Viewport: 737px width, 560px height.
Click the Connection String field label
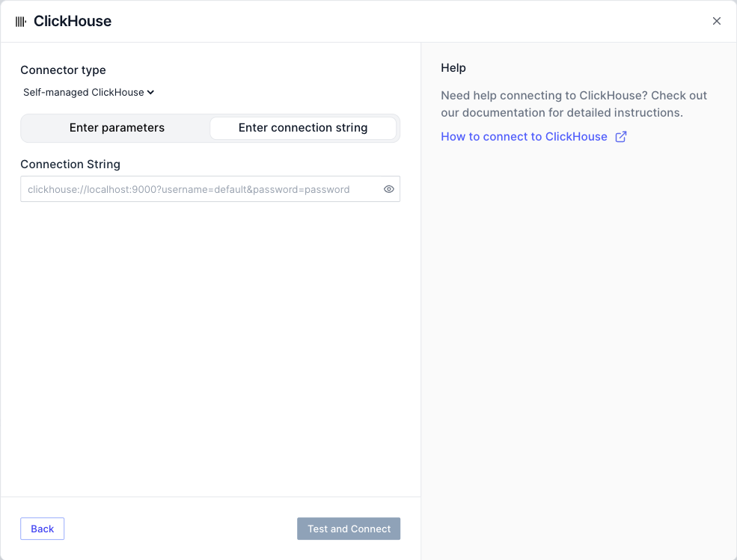click(70, 164)
